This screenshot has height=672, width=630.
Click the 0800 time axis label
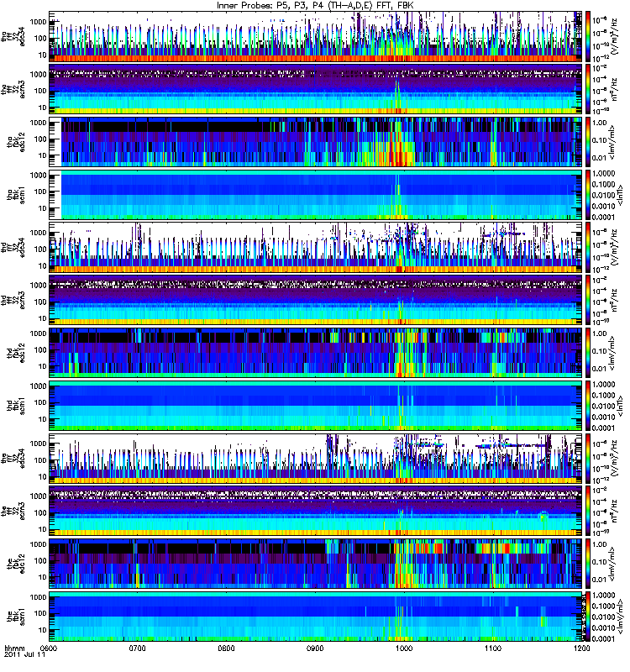pos(226,648)
